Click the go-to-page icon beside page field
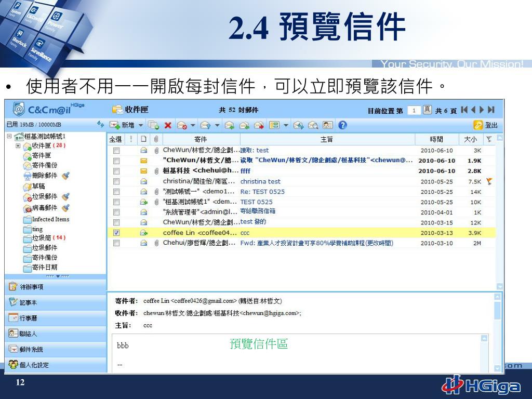This screenshot has width=532, height=399. pyautogui.click(x=427, y=110)
